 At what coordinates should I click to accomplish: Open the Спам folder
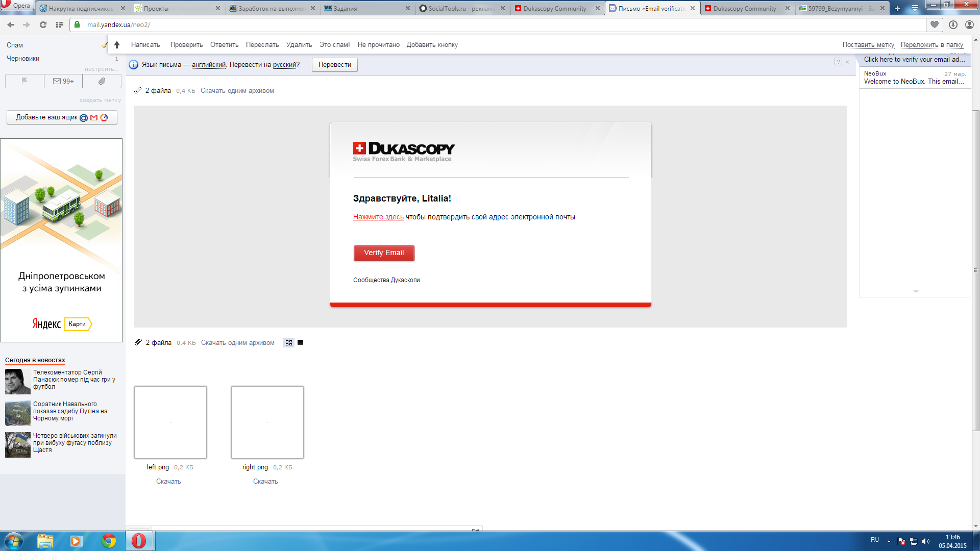15,45
